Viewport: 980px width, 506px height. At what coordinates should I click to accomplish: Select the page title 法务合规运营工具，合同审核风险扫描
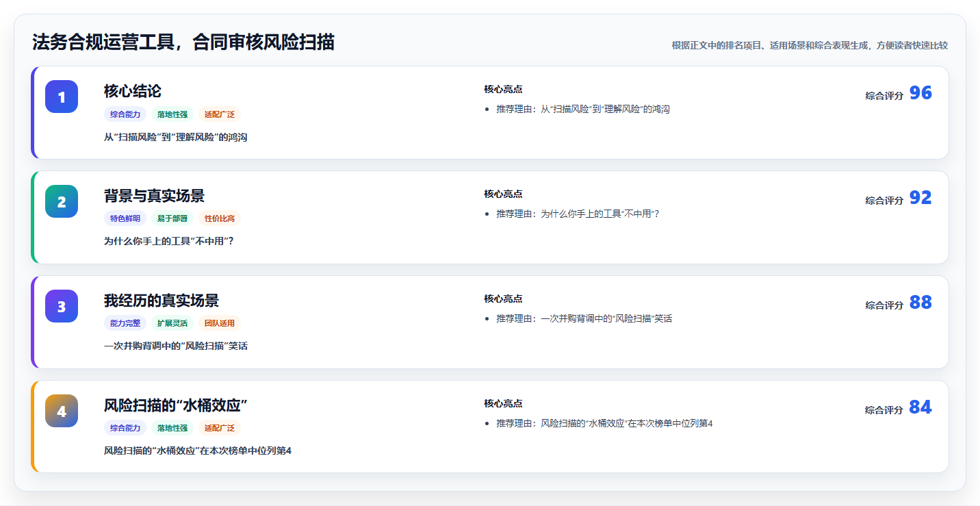pos(183,42)
